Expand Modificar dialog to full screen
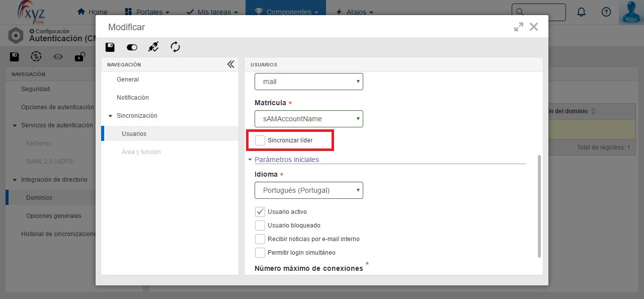The height and width of the screenshot is (299, 644). coord(519,27)
